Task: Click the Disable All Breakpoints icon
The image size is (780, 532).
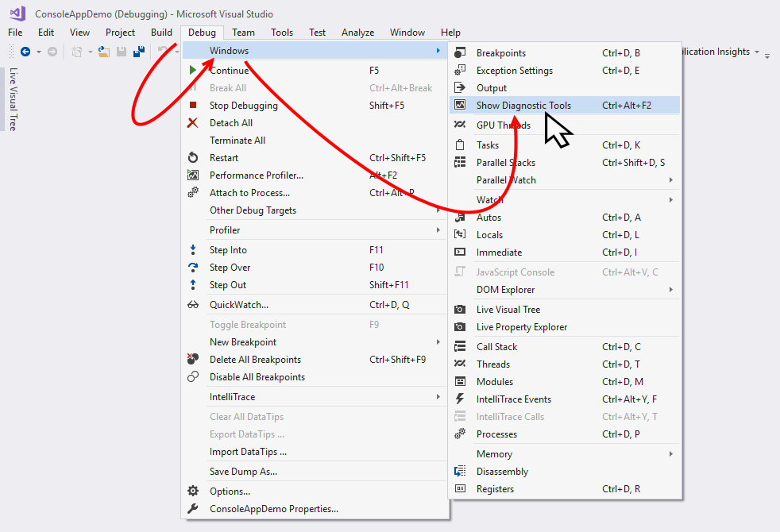Action: [x=193, y=377]
